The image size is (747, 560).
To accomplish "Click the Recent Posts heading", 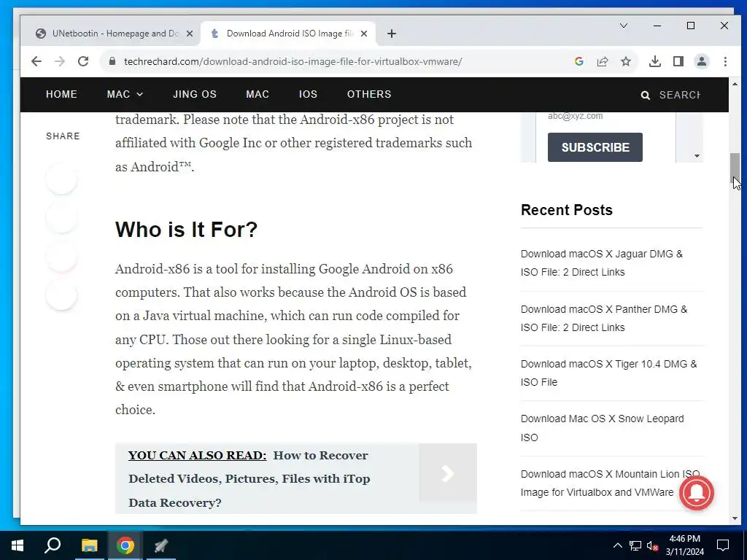I will (566, 210).
